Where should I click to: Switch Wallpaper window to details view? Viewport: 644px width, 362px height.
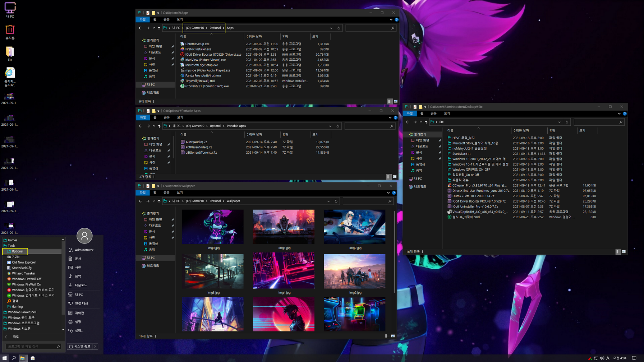coord(387,336)
